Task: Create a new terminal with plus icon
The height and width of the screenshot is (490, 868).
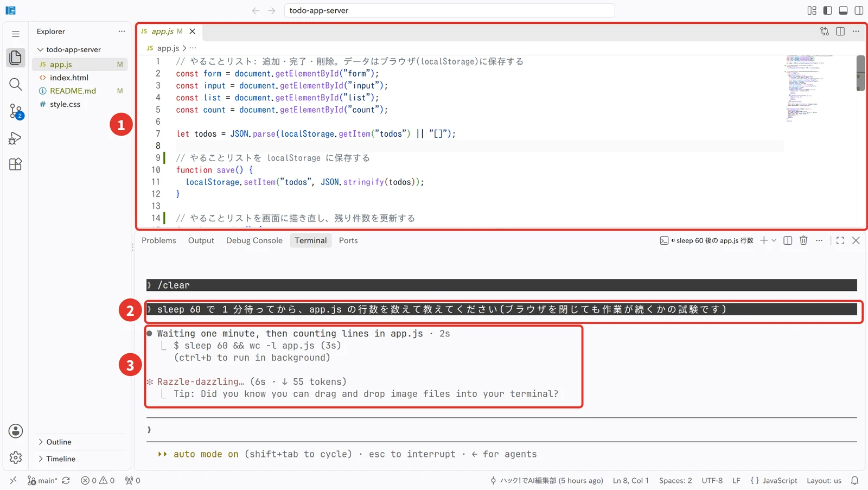Action: 764,240
